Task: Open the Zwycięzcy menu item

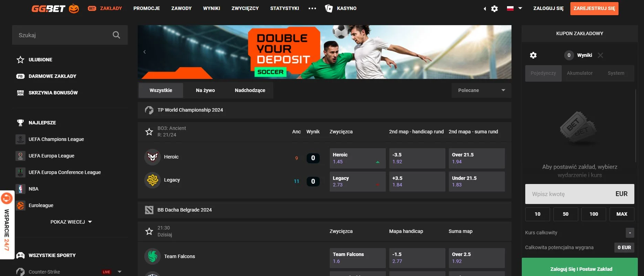Action: (245, 8)
